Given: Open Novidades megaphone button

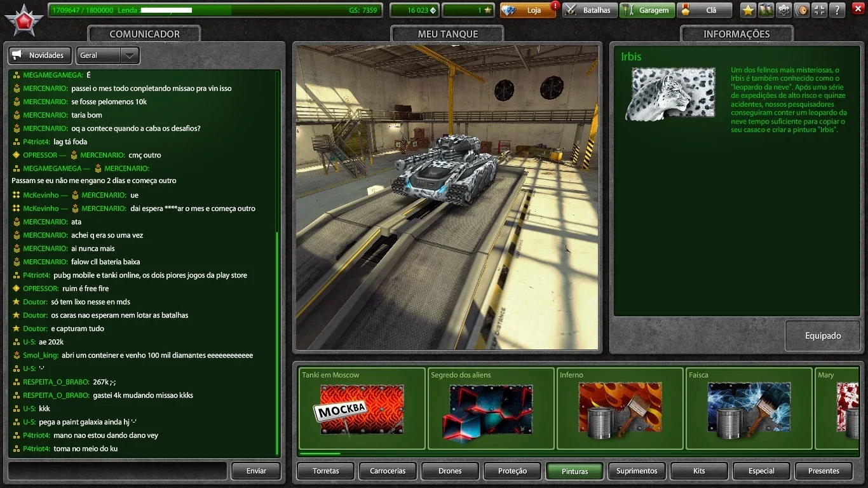Looking at the screenshot, I should [40, 55].
